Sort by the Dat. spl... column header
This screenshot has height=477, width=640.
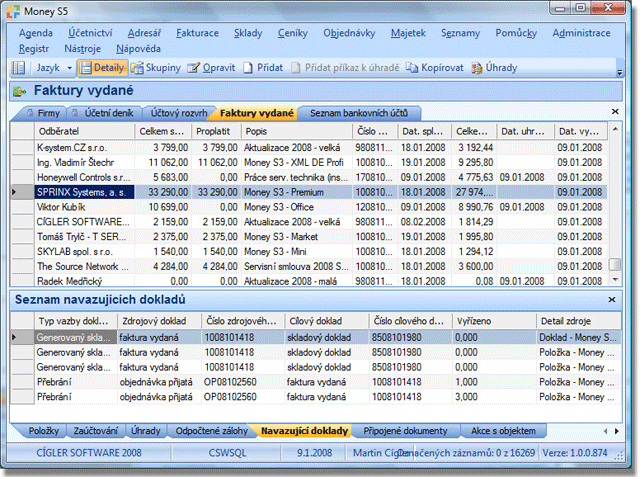click(424, 131)
